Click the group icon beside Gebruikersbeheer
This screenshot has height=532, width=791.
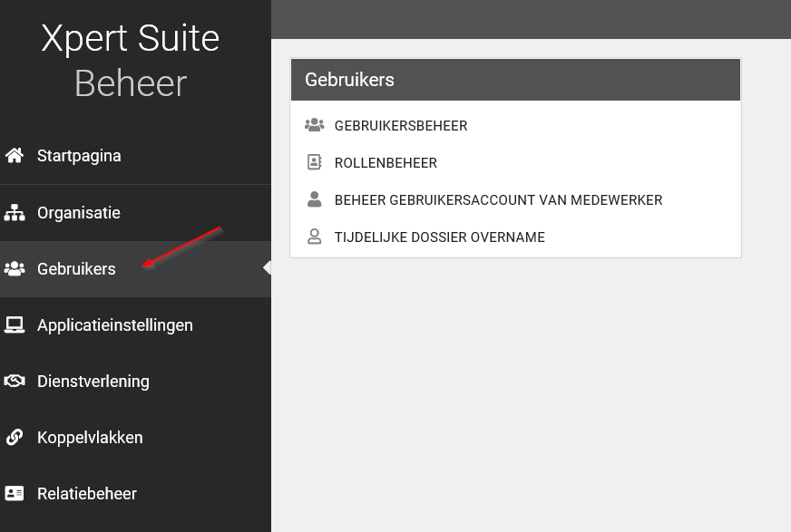click(x=314, y=126)
